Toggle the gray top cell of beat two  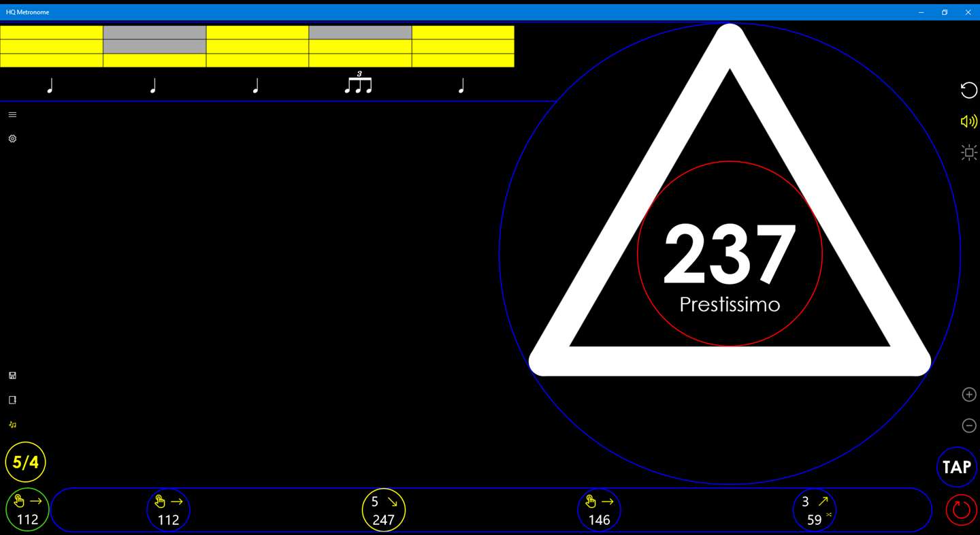pos(154,33)
